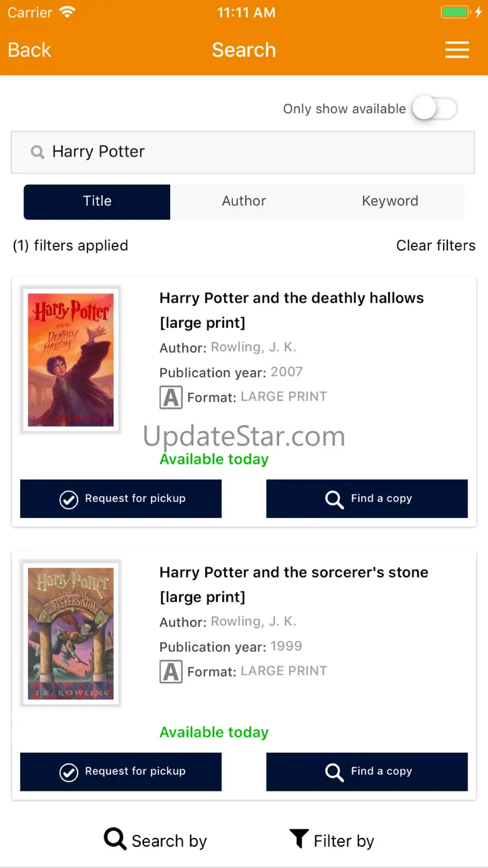Switch to the Keyword search tab
Screen dimensions: 488x868
[x=390, y=202]
